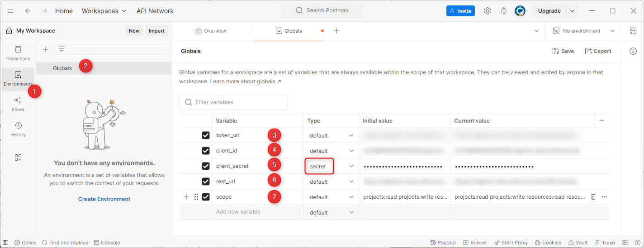Select the Globals tab

click(289, 31)
